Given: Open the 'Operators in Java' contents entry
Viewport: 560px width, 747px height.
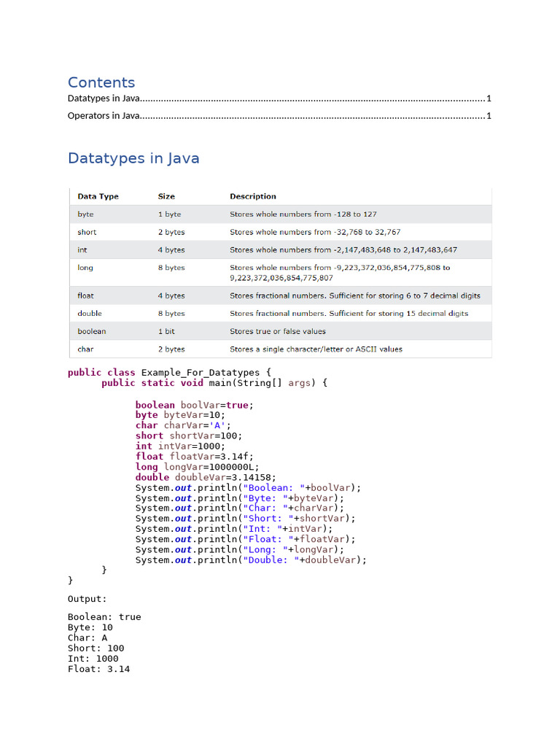Looking at the screenshot, I should (x=104, y=115).
